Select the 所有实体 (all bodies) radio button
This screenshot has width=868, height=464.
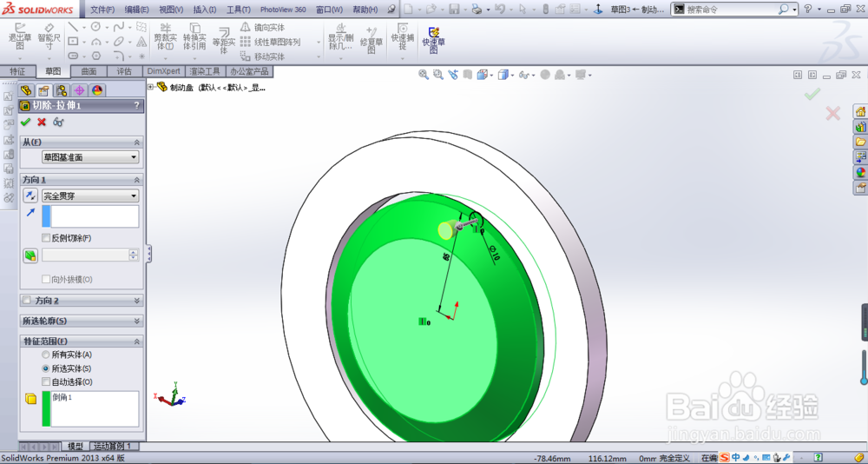tap(46, 355)
